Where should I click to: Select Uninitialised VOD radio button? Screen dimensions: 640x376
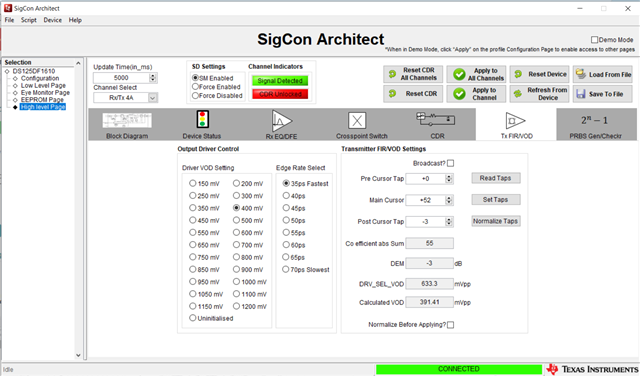pyautogui.click(x=193, y=318)
